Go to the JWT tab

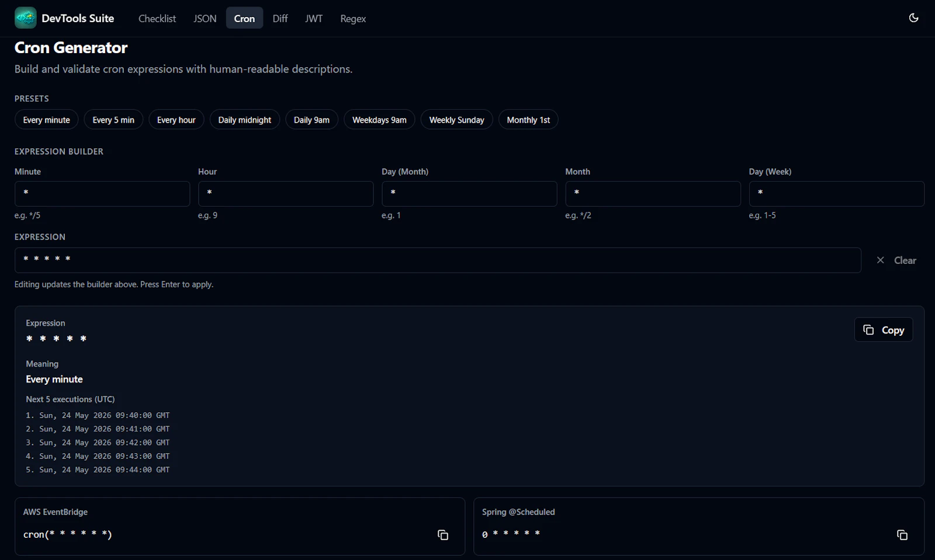tap(313, 19)
